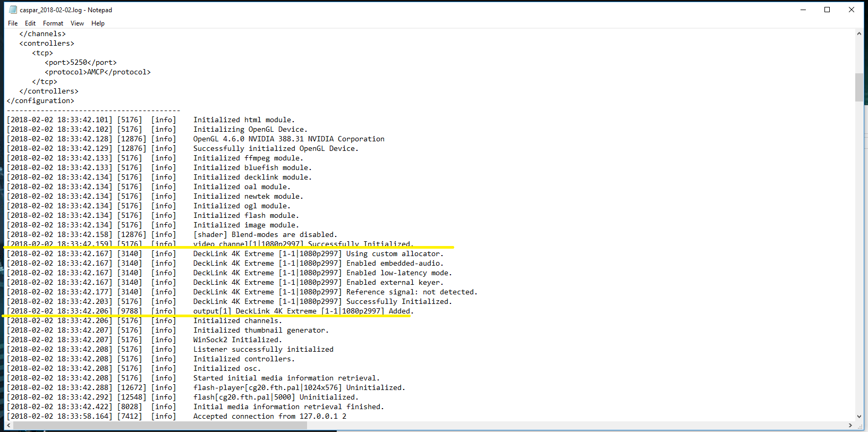Click '[shader] Blend-modes are disabled.' text
Viewport: 868px width, 432px height.
[265, 235]
